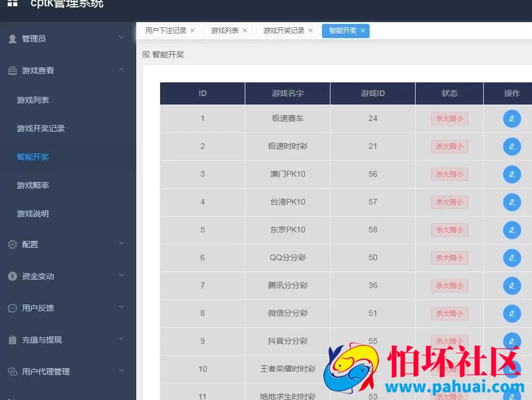Edit 极速赛车 using its pencil icon
Screen dimensions: 532x400
coord(512,119)
